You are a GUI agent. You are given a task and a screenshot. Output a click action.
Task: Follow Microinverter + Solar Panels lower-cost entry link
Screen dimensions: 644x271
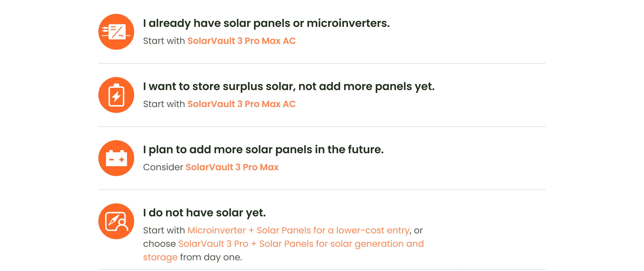point(299,230)
